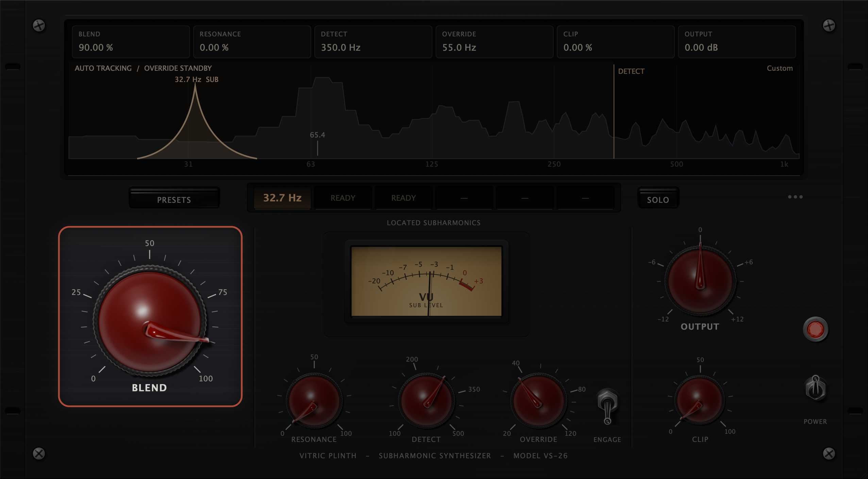This screenshot has height=479, width=868.
Task: Click the OVERRIDE frequency knob
Action: (538, 401)
